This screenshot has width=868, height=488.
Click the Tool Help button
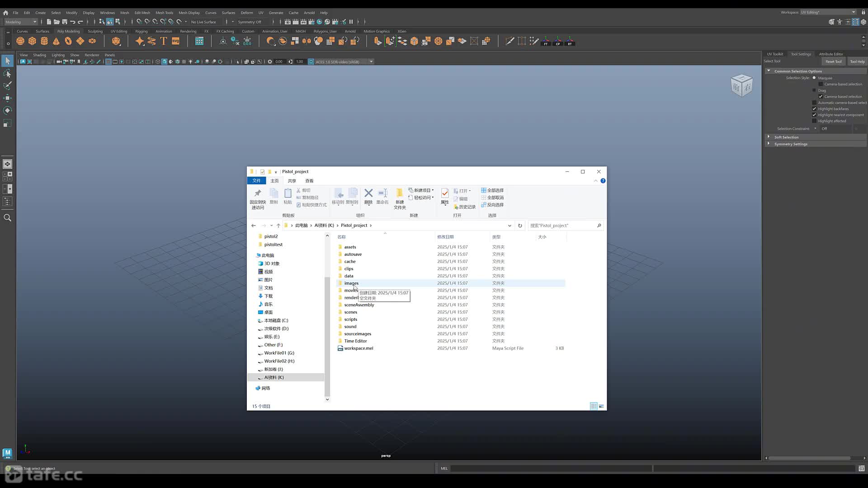(857, 61)
